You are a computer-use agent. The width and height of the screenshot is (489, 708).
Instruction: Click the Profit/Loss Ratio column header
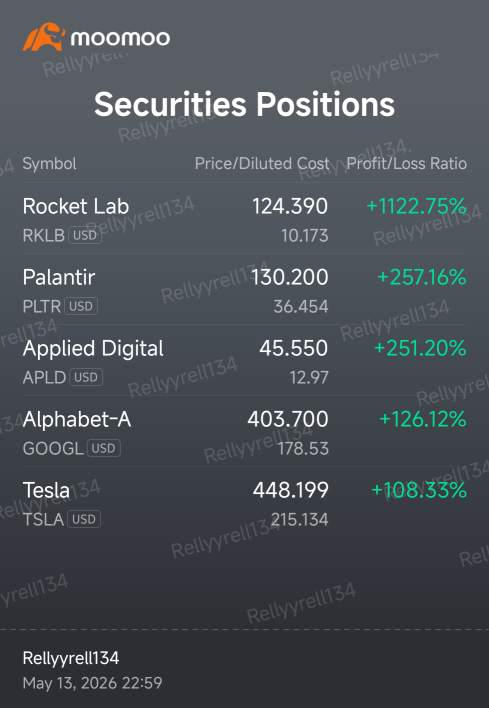pos(406,163)
